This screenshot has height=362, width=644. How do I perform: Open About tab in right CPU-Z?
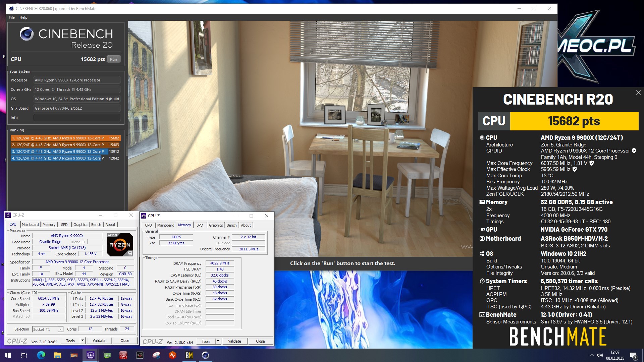point(246,225)
